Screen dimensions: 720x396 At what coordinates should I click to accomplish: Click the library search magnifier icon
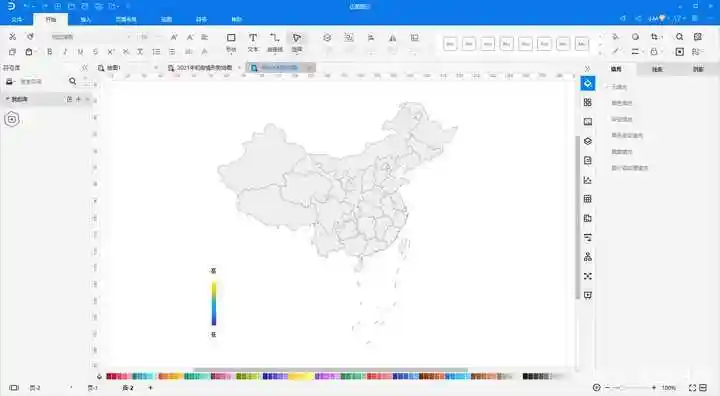(73, 81)
